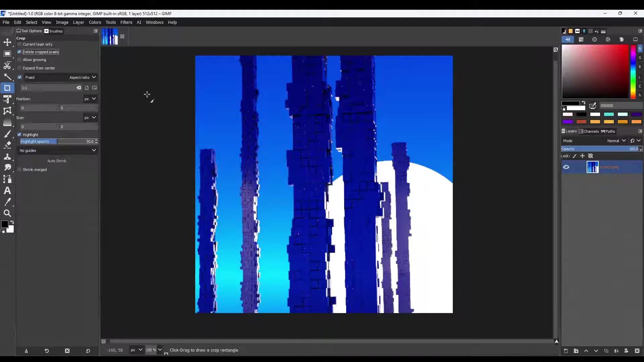Switch to the Channels tab
The width and height of the screenshot is (644, 362).
(x=589, y=131)
